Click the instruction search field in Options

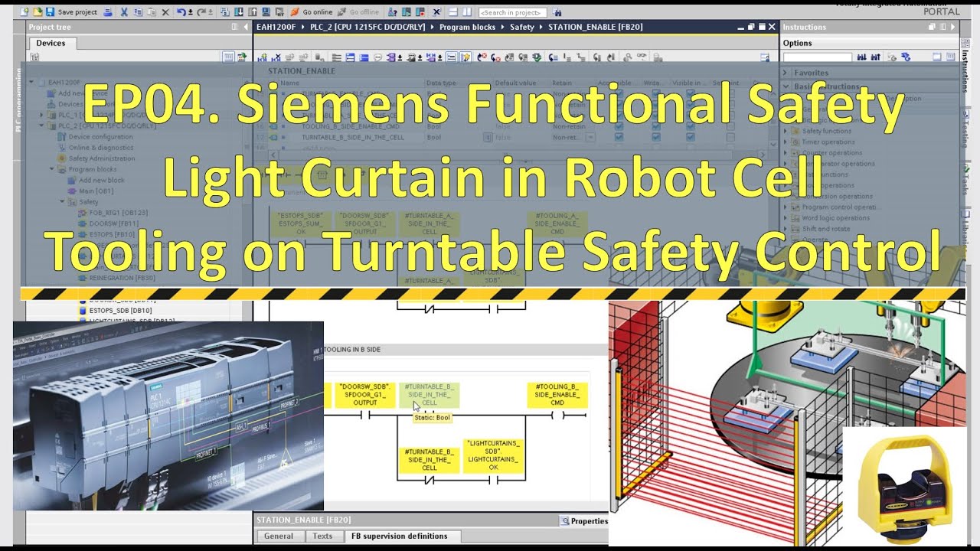tap(817, 57)
